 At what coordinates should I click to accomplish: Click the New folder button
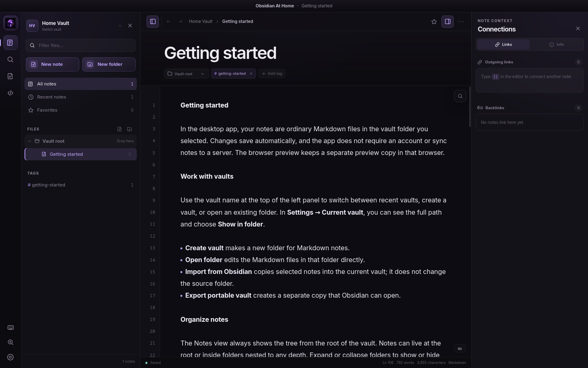pos(109,64)
